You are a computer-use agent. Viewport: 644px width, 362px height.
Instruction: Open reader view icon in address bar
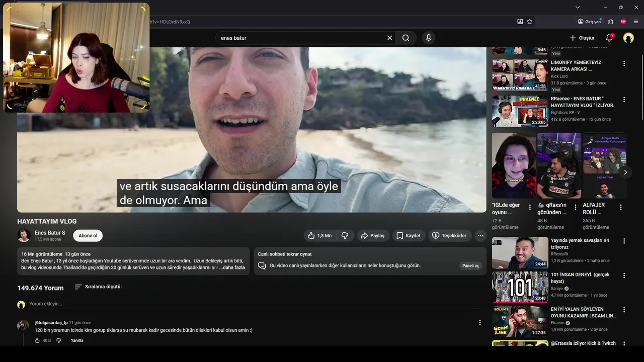click(520, 22)
